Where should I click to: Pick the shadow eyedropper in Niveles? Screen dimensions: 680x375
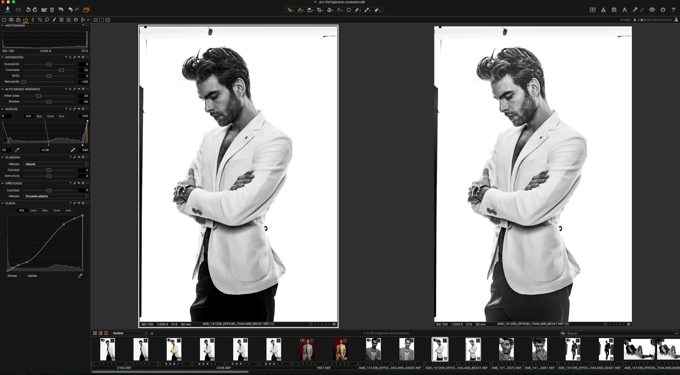pyautogui.click(x=17, y=150)
